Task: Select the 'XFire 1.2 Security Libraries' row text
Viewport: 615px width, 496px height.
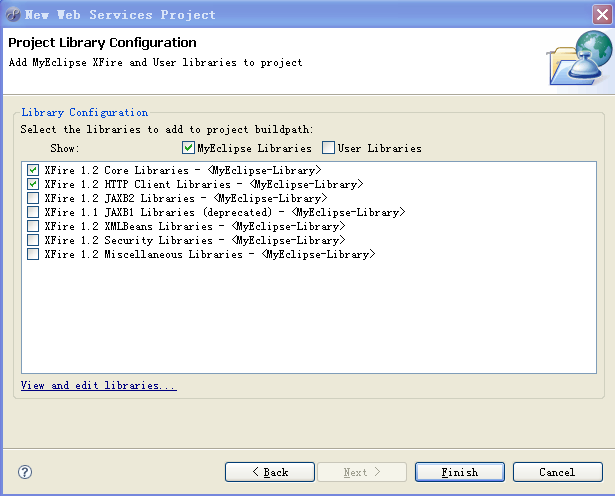Action: pos(195,240)
